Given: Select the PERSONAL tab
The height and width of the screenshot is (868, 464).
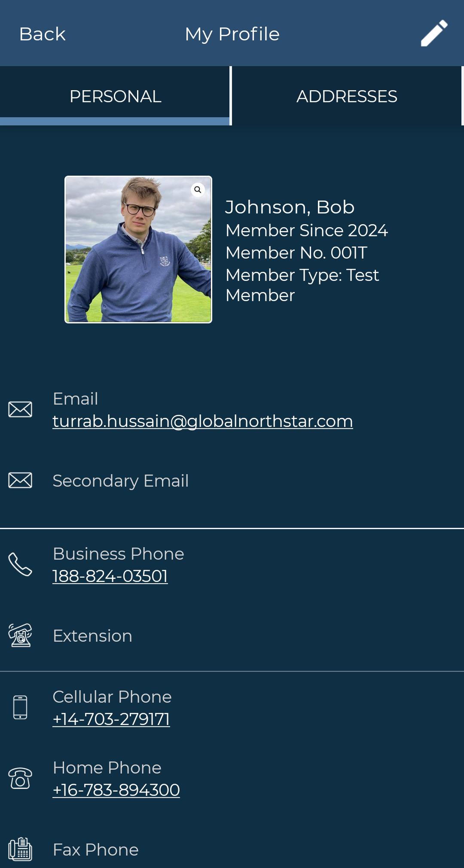Looking at the screenshot, I should coord(115,96).
